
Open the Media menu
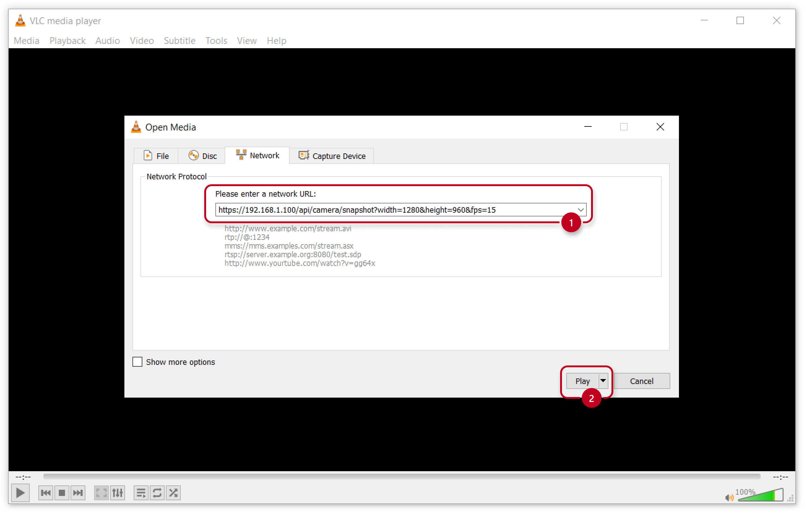tap(27, 41)
